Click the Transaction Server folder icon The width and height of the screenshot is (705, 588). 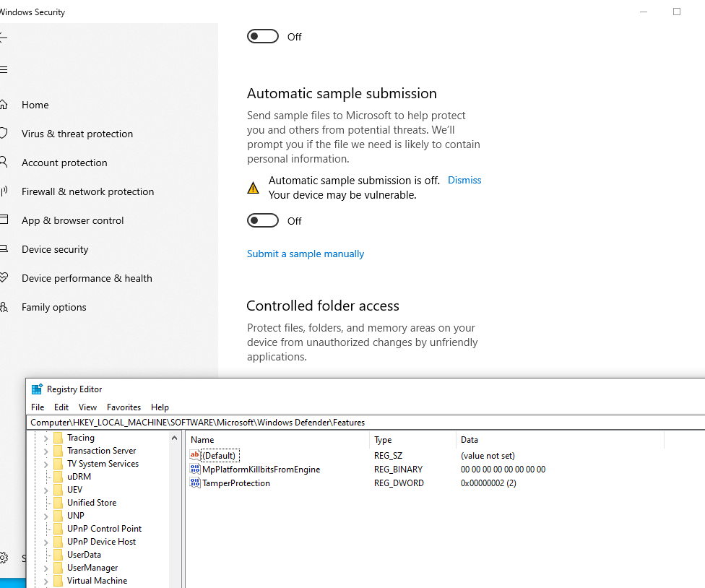click(x=58, y=451)
